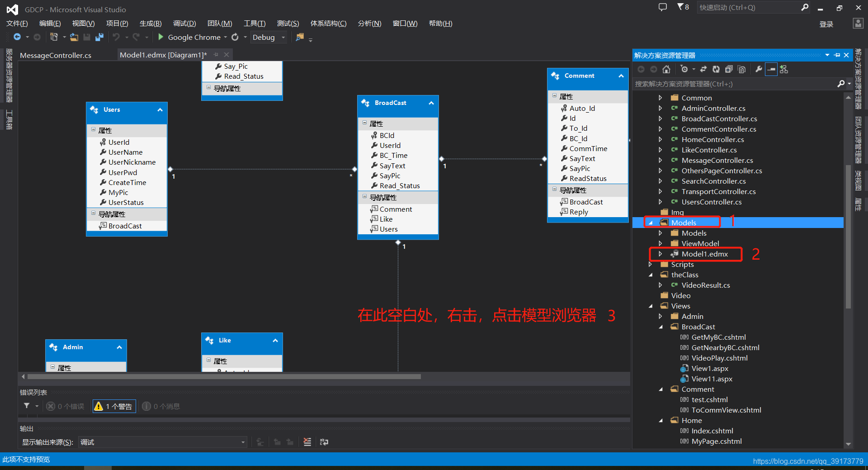Image resolution: width=868 pixels, height=470 pixels.
Task: Click the Refresh browser toolbar icon
Action: click(235, 37)
